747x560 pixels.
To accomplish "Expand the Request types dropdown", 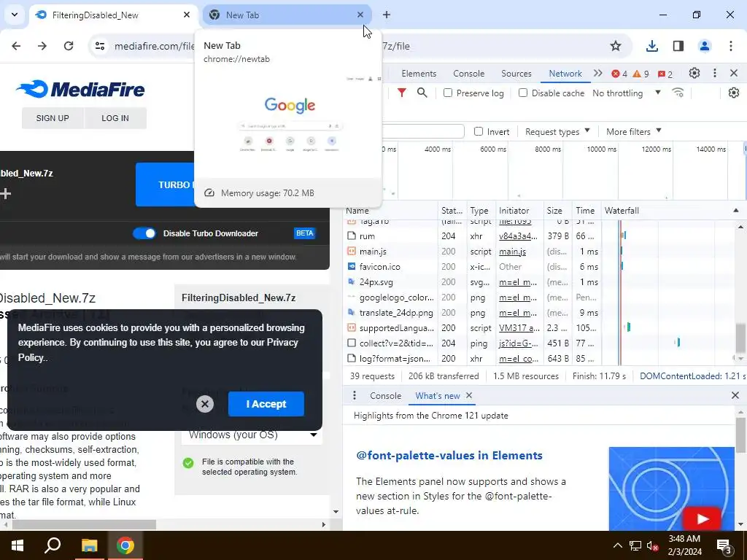I will pyautogui.click(x=557, y=131).
